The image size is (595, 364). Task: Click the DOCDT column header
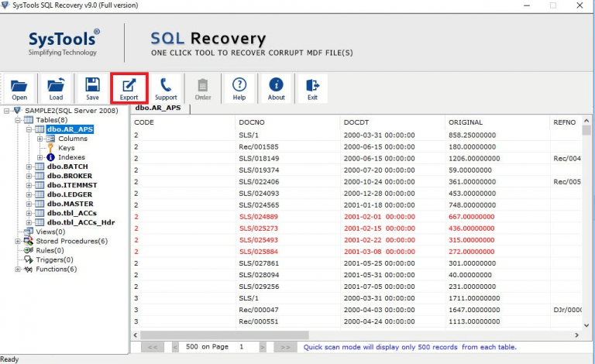tap(393, 122)
